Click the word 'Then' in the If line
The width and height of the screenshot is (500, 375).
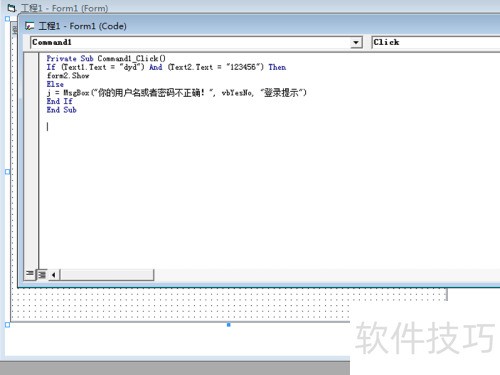(x=277, y=67)
